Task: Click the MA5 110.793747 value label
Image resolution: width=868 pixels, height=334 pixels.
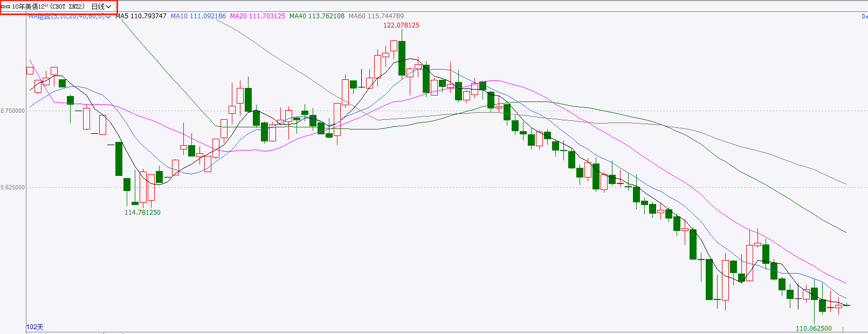Action: pyautogui.click(x=141, y=16)
